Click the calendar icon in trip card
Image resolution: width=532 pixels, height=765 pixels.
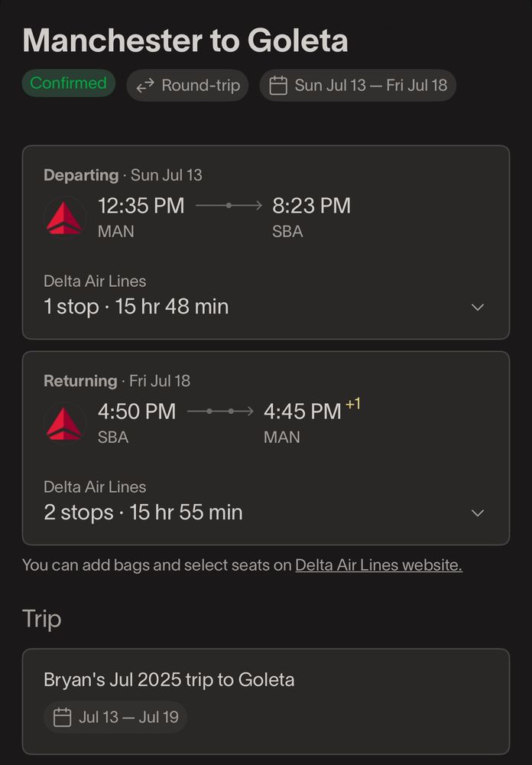tap(62, 718)
